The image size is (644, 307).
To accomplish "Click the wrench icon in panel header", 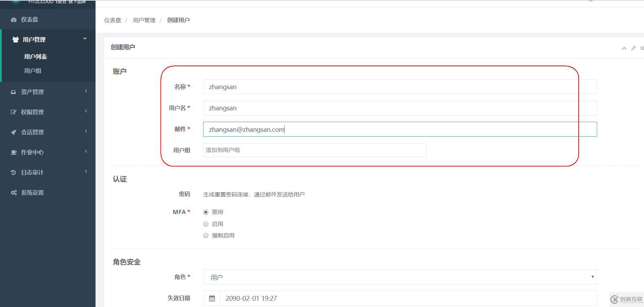I will pos(633,48).
